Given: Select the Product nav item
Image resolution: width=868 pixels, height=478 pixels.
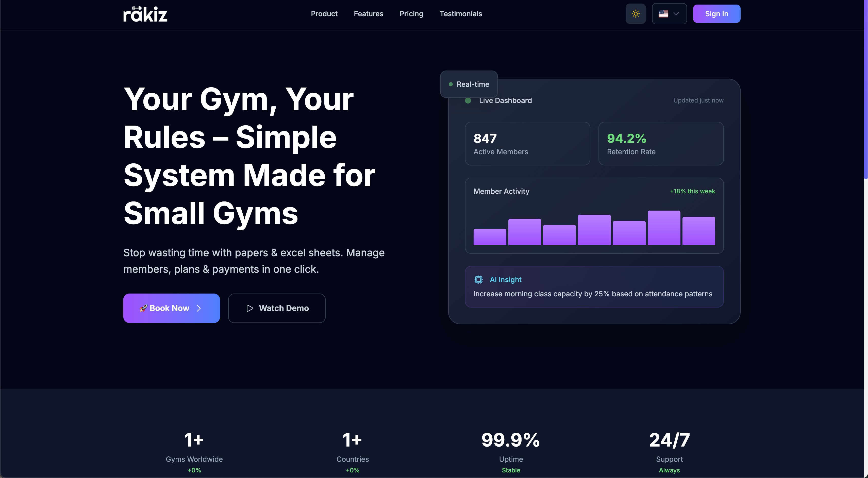Looking at the screenshot, I should [x=324, y=13].
